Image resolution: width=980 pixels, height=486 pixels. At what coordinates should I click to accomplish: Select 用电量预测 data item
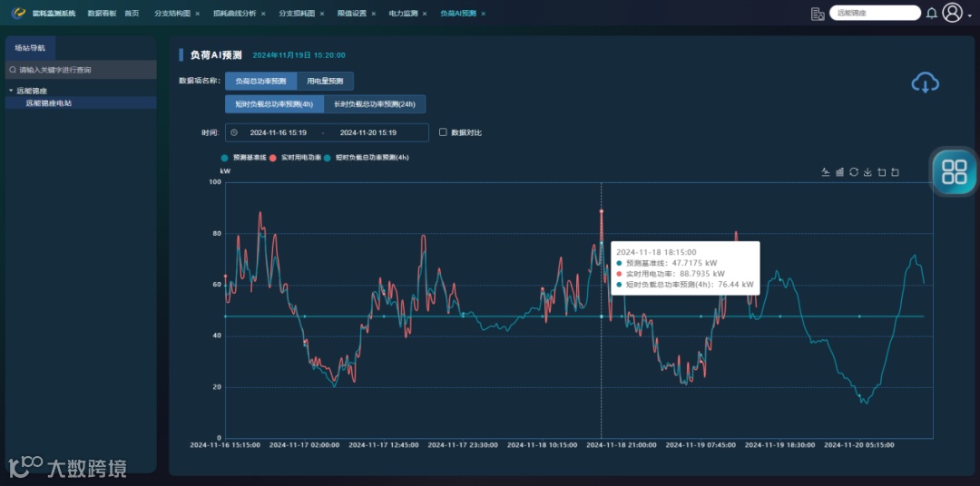pos(325,82)
